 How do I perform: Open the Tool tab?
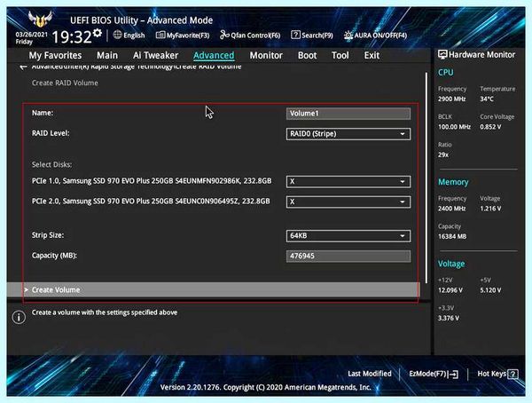click(340, 55)
